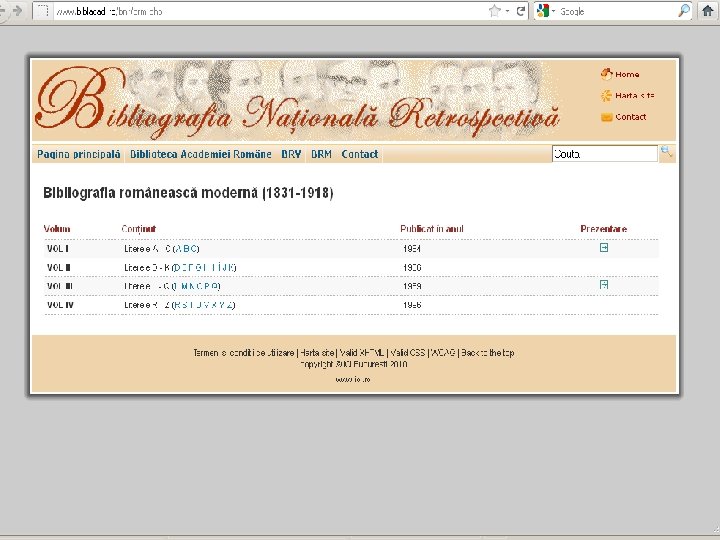Click the Volum column header
The height and width of the screenshot is (540, 720).
click(57, 229)
